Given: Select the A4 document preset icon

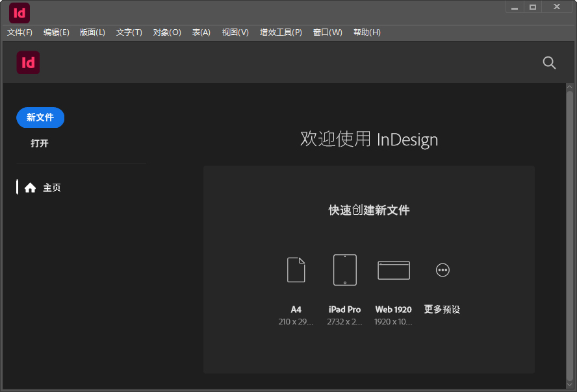Looking at the screenshot, I should 296,270.
